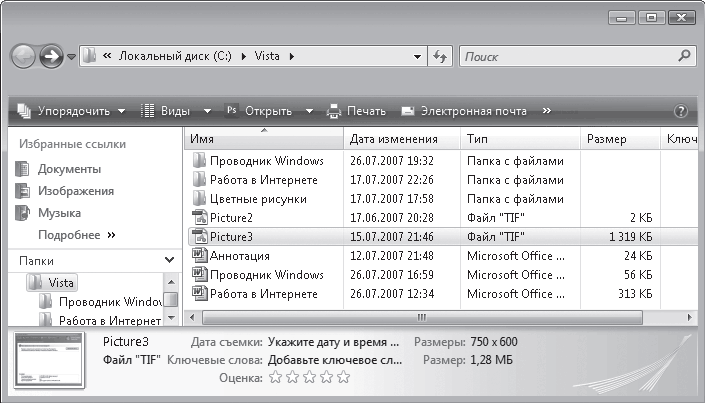Click Укажите дату и время field
Screen dimensions: 705x403
pos(333,342)
